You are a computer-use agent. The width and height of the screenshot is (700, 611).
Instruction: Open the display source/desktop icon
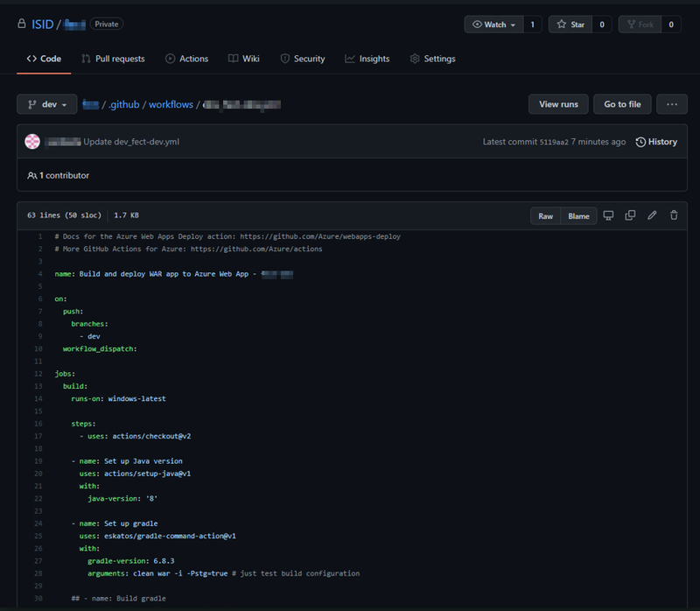coord(608,215)
